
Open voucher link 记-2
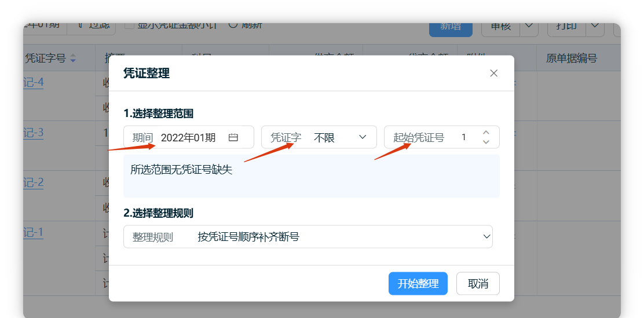pos(34,182)
